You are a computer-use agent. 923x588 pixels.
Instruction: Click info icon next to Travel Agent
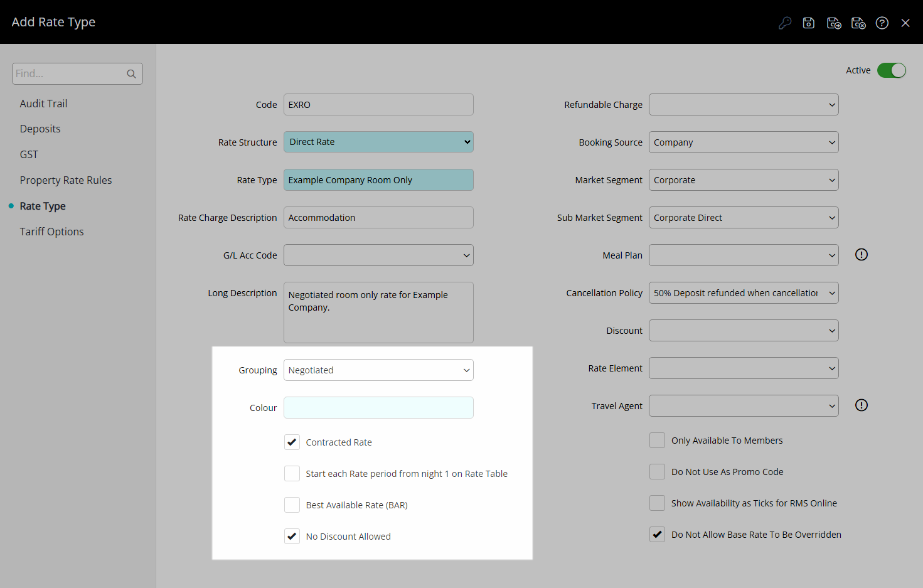(x=862, y=405)
